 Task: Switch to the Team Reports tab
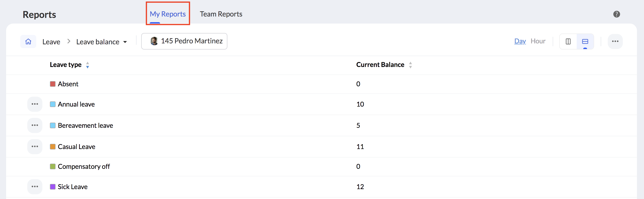[x=221, y=14]
